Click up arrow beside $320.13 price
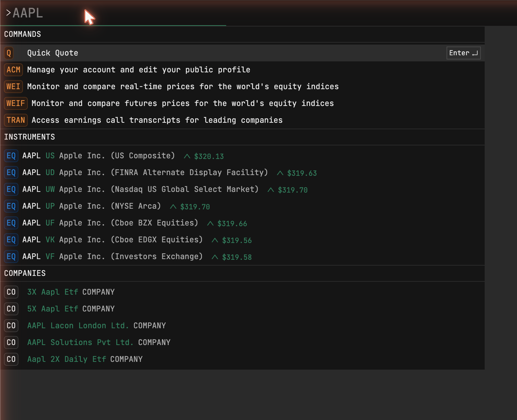The image size is (517, 420). pyautogui.click(x=187, y=156)
